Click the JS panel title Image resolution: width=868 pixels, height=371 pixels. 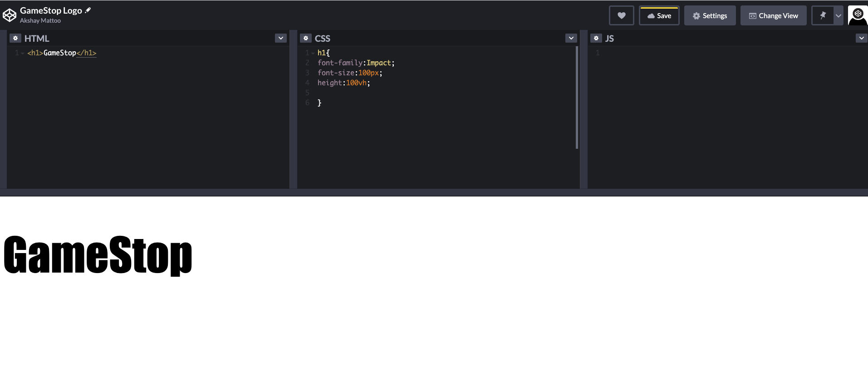[x=609, y=39]
